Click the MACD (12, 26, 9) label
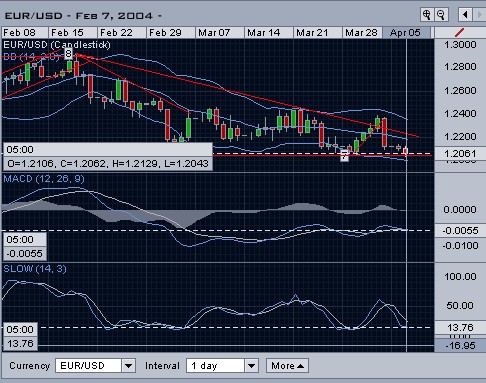 tap(44, 179)
